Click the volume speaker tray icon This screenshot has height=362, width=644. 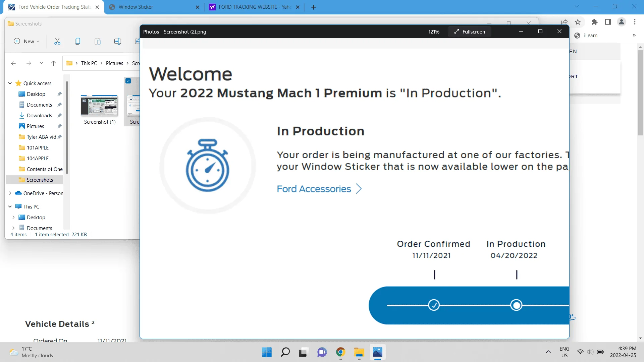590,352
